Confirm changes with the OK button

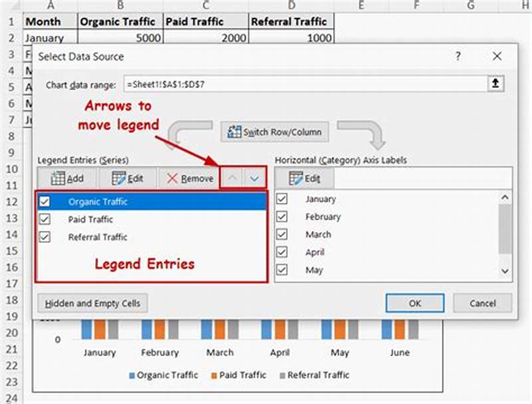[x=415, y=303]
